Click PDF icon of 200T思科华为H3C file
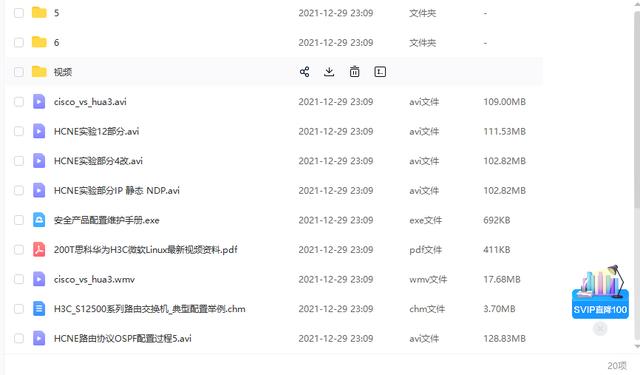 (39, 249)
